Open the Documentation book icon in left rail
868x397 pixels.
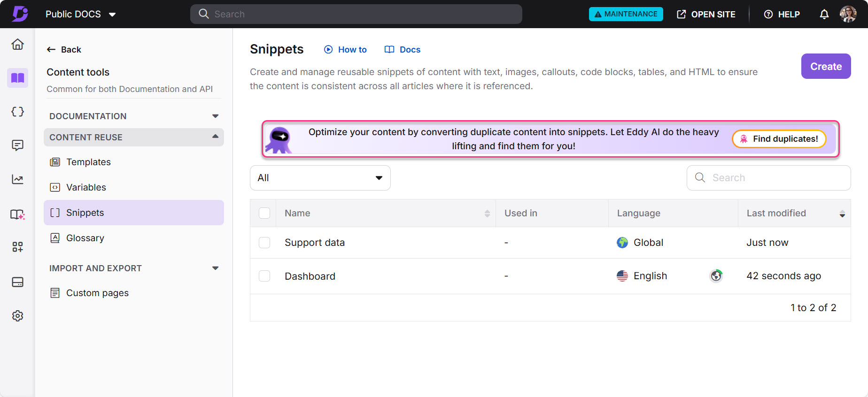[x=17, y=78]
